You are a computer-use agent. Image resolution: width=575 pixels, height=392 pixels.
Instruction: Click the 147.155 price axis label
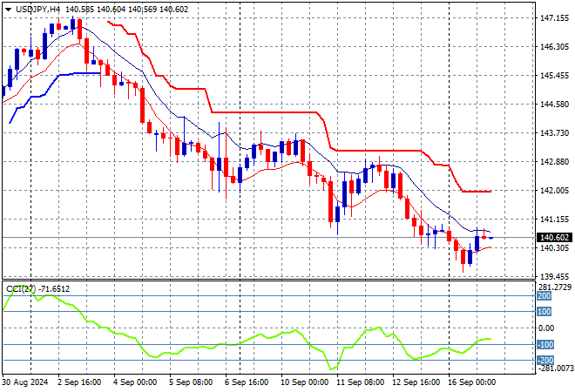(555, 17)
